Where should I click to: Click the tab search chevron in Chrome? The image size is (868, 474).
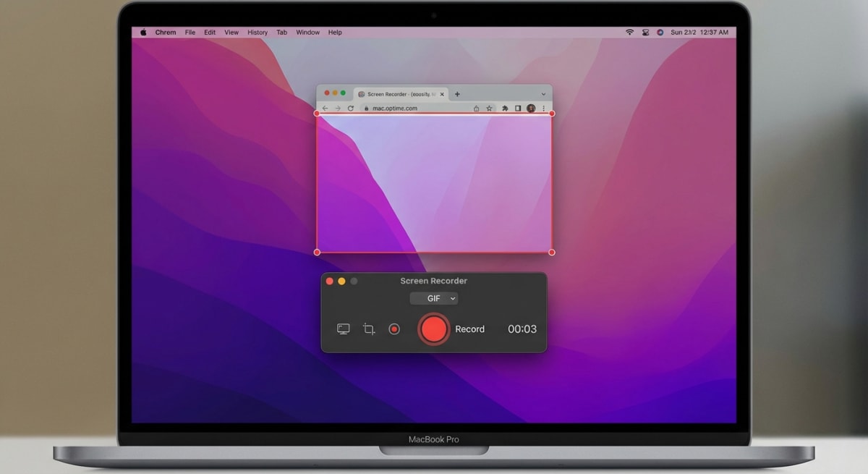point(542,94)
